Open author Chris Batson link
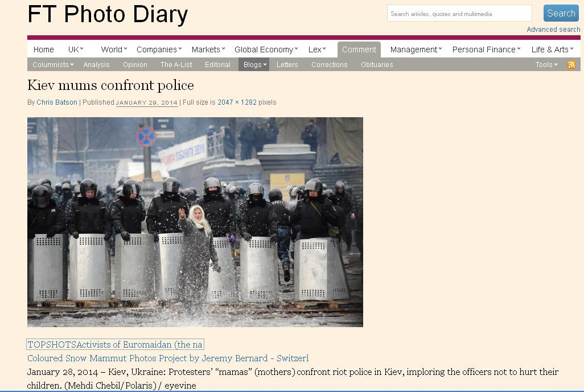 tap(57, 102)
